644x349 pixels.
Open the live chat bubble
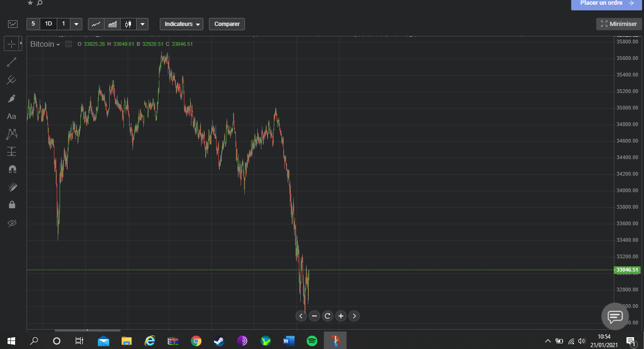615,316
